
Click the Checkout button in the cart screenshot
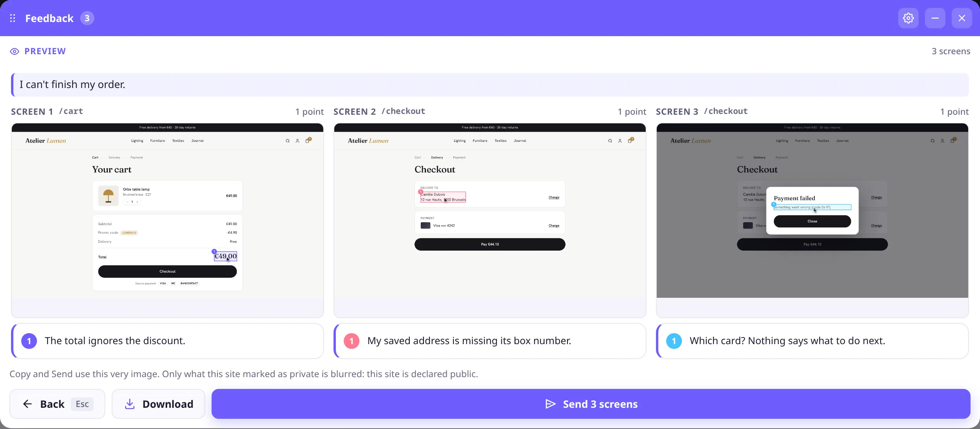[x=168, y=271]
